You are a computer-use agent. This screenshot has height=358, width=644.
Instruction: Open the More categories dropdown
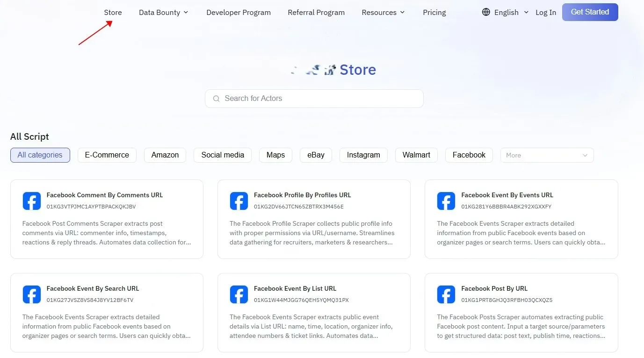point(547,155)
